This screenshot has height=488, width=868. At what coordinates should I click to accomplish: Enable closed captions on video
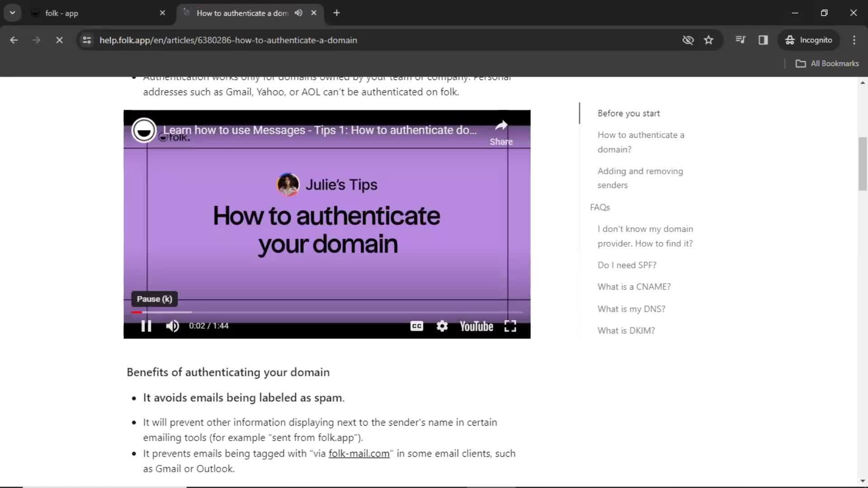click(417, 325)
